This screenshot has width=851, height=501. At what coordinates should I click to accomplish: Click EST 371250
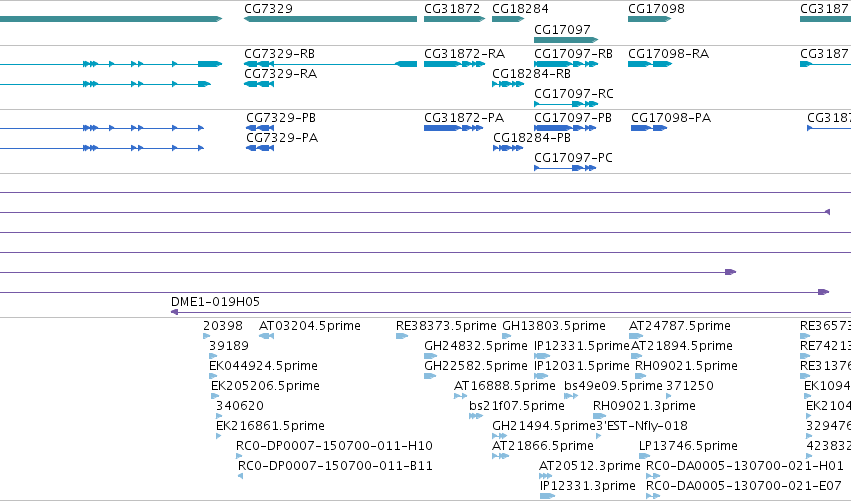click(x=689, y=386)
